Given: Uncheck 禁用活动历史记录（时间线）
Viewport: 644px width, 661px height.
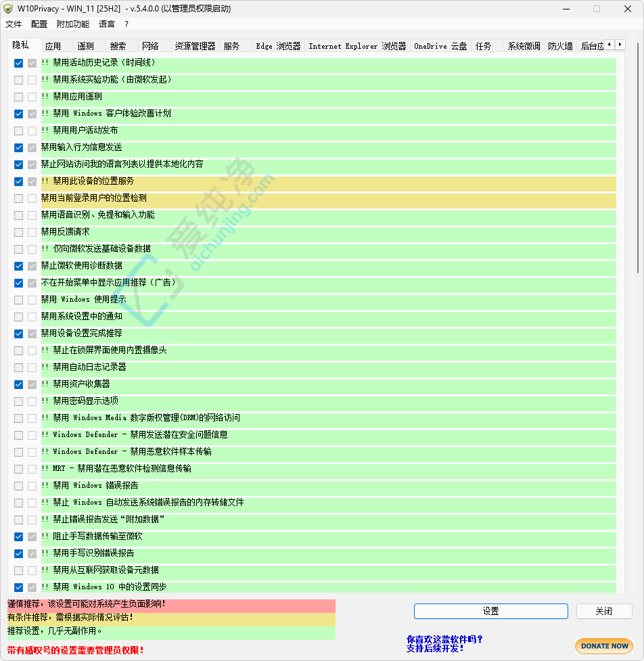Looking at the screenshot, I should [18, 63].
